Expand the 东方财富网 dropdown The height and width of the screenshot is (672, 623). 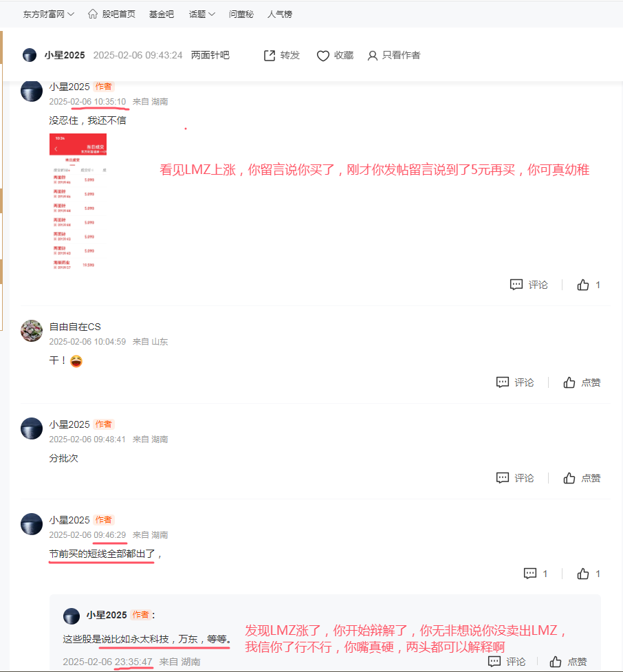point(48,14)
